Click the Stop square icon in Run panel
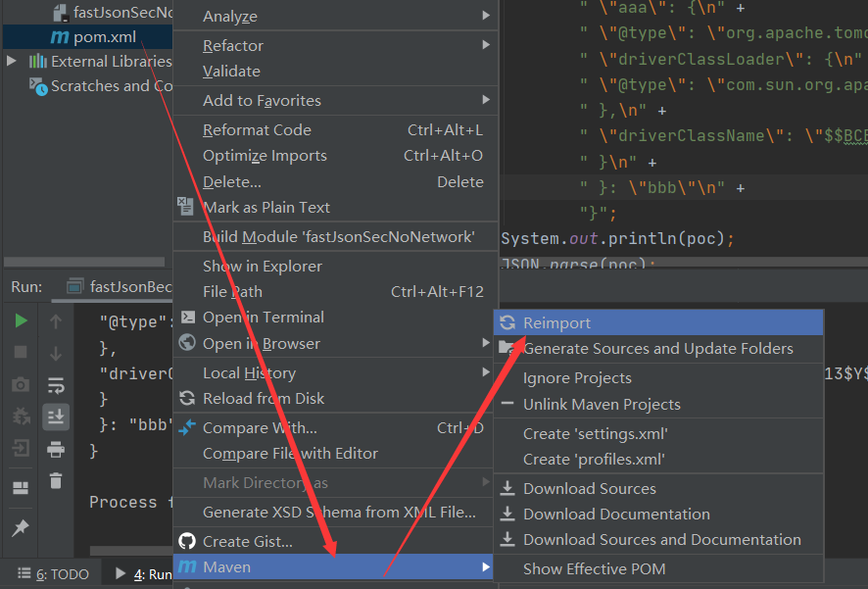Viewport: 868px width, 589px height. (x=21, y=352)
